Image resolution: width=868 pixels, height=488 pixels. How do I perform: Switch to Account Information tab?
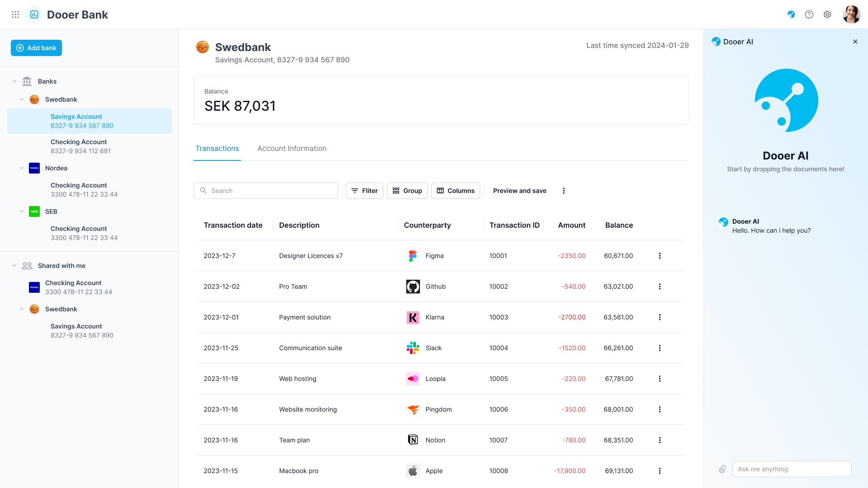point(292,149)
